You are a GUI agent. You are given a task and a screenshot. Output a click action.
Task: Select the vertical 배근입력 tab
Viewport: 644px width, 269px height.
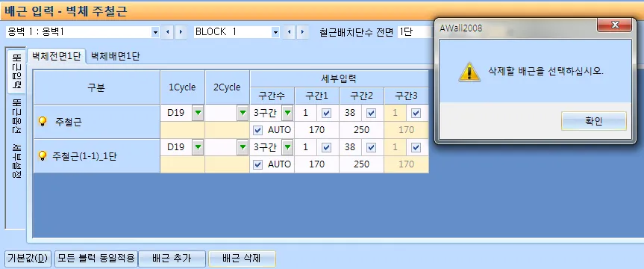point(16,71)
